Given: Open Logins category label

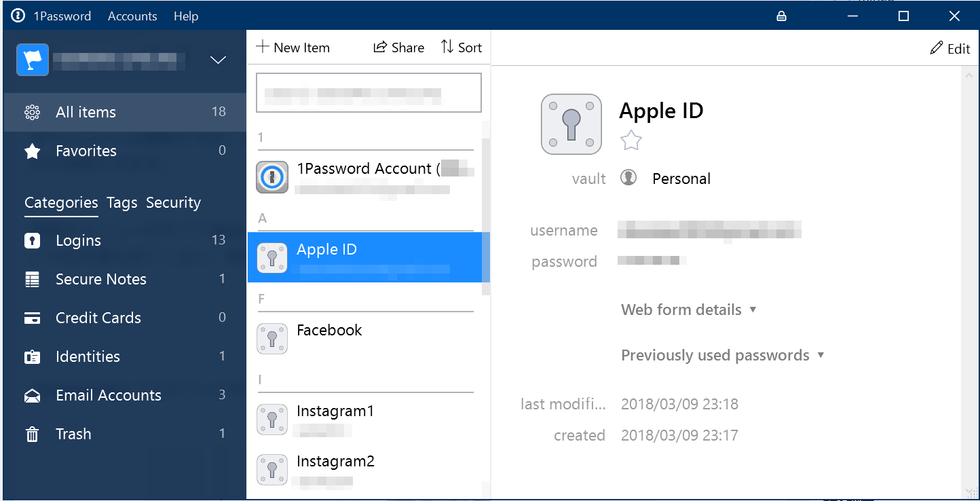Looking at the screenshot, I should (78, 240).
